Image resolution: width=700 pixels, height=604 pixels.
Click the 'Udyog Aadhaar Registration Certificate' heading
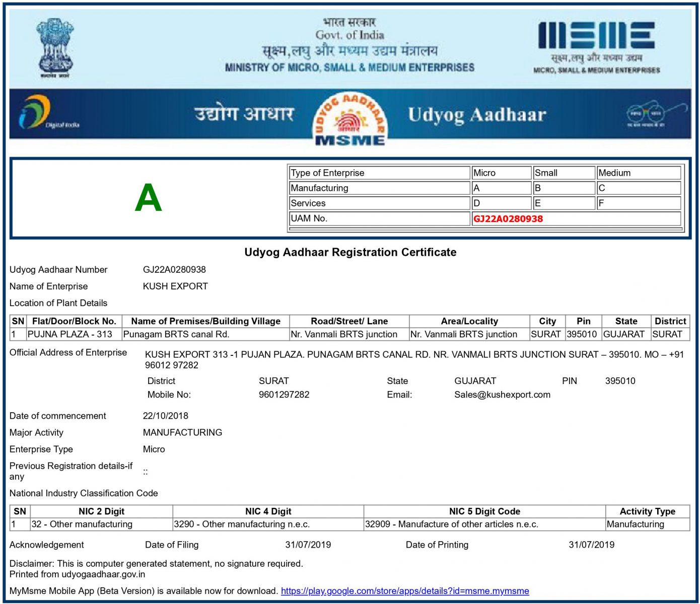(x=350, y=252)
